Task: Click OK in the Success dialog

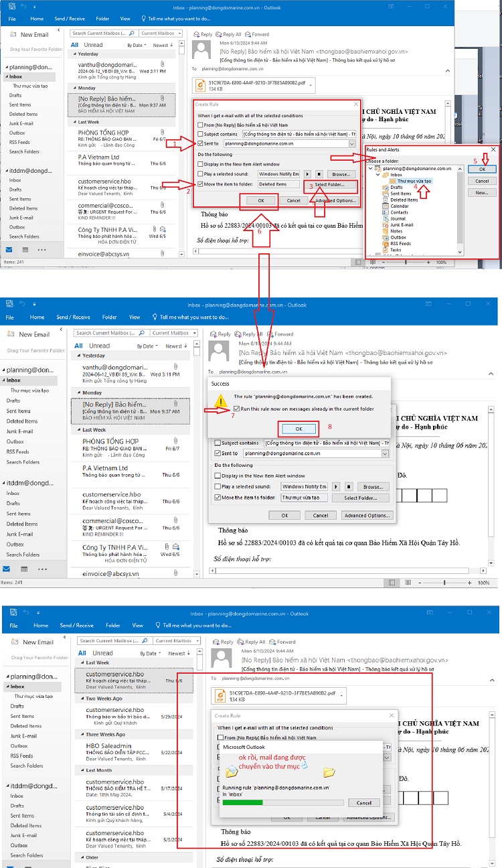Action: tap(299, 428)
